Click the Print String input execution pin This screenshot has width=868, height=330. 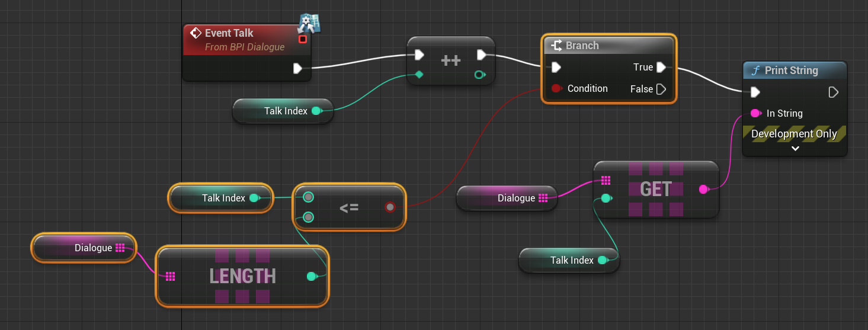755,92
